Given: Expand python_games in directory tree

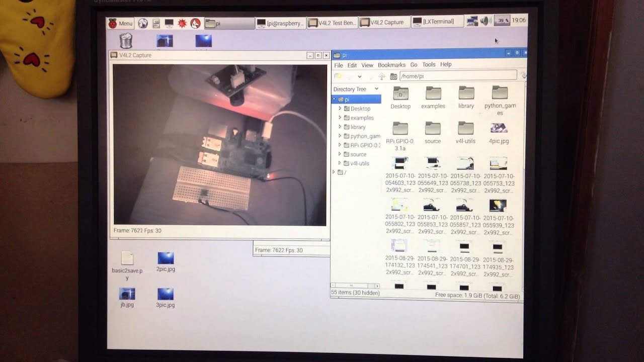Looking at the screenshot, I should pyautogui.click(x=340, y=136).
